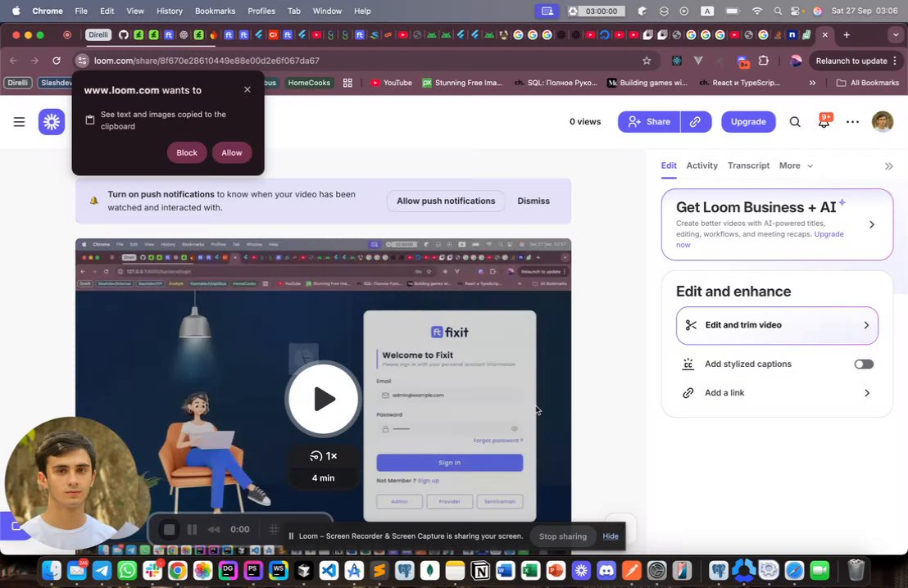Viewport: 908px width, 588px height.
Task: Open All Bookmarks folder
Action: (868, 83)
